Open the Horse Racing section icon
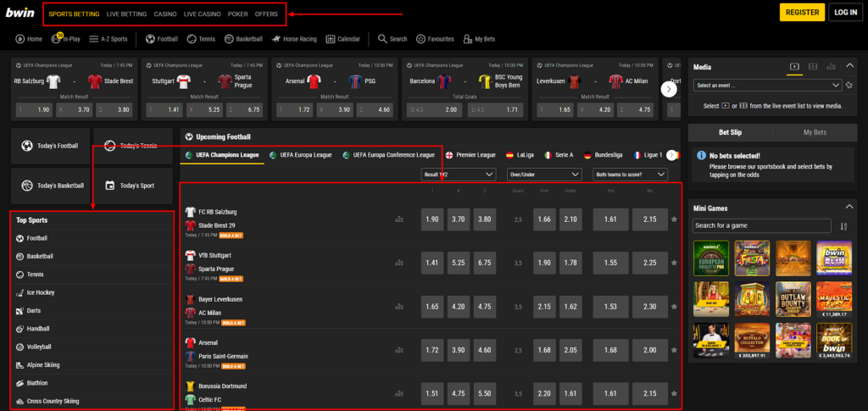Image resolution: width=868 pixels, height=411 pixels. [275, 39]
